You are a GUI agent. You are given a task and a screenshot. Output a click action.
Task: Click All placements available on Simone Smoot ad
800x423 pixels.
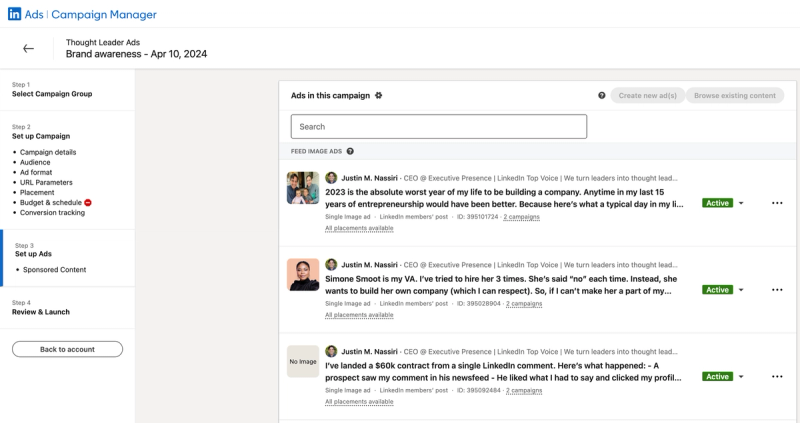coord(359,315)
